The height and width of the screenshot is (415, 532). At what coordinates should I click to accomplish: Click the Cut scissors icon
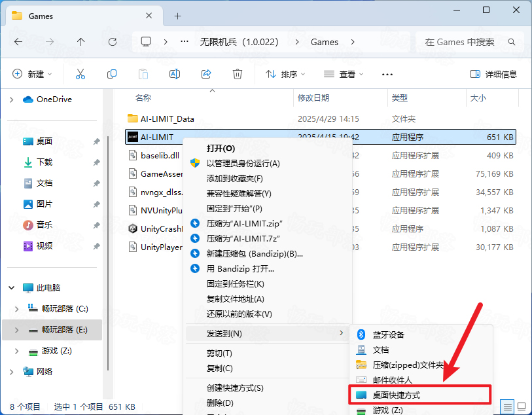click(80, 74)
